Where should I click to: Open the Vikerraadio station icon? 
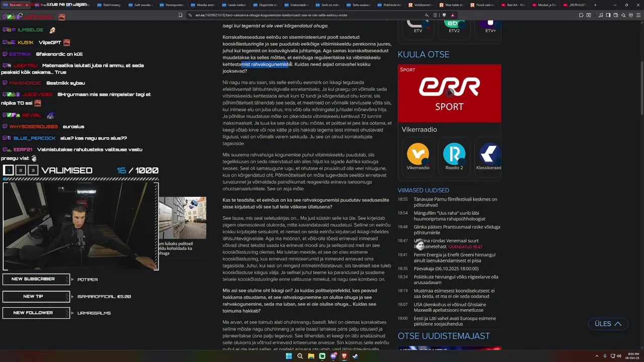(418, 154)
